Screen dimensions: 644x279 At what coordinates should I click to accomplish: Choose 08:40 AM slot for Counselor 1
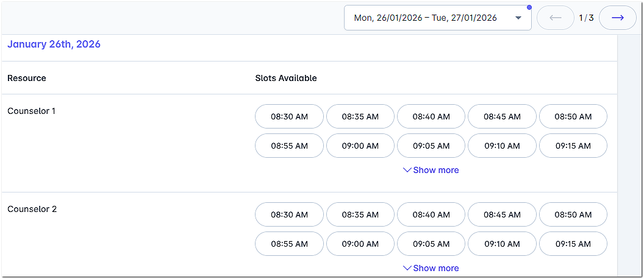pyautogui.click(x=431, y=116)
